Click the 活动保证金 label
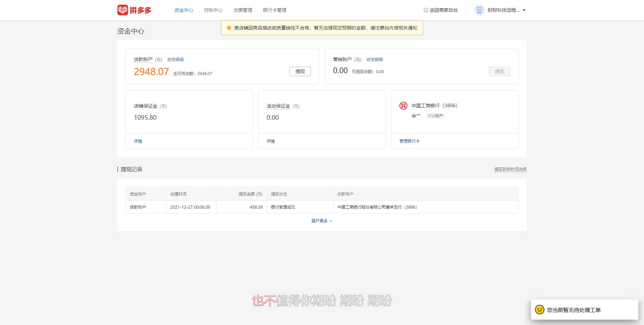The image size is (644, 325). (278, 106)
